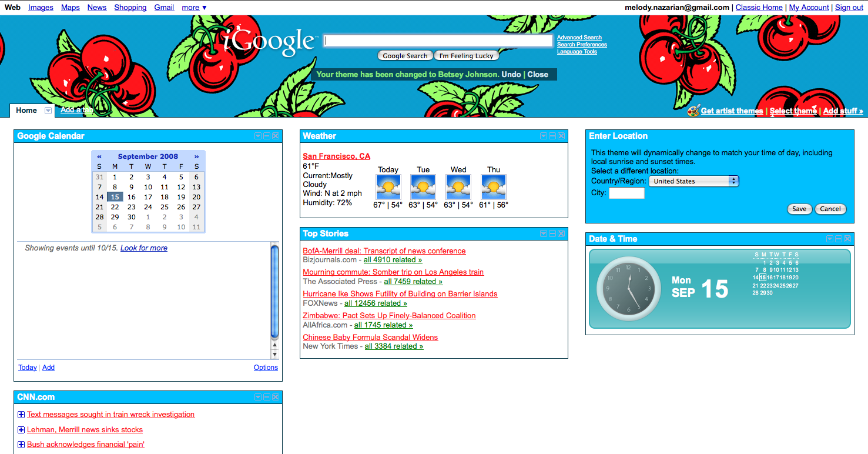Open the 'more' menu in top bar
Screen dimensions: 868x454
pyautogui.click(x=194, y=8)
